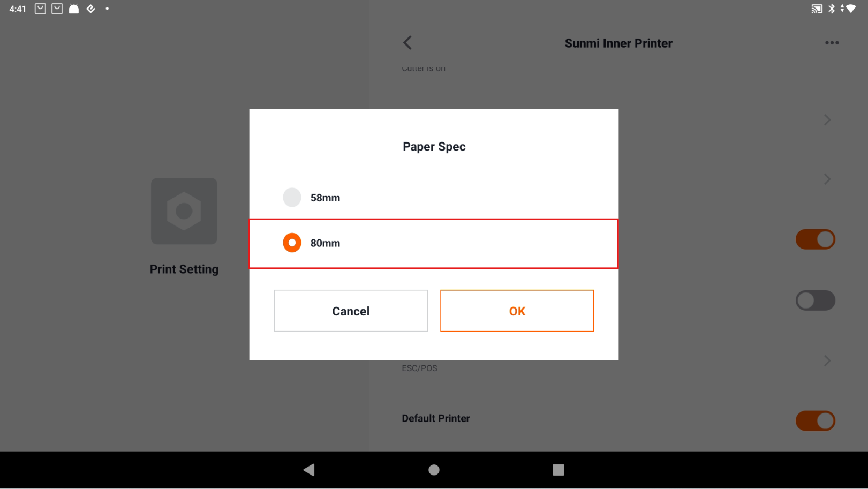This screenshot has height=489, width=868.
Task: Tap the Wi-Fi signal status icon
Action: (x=850, y=9)
